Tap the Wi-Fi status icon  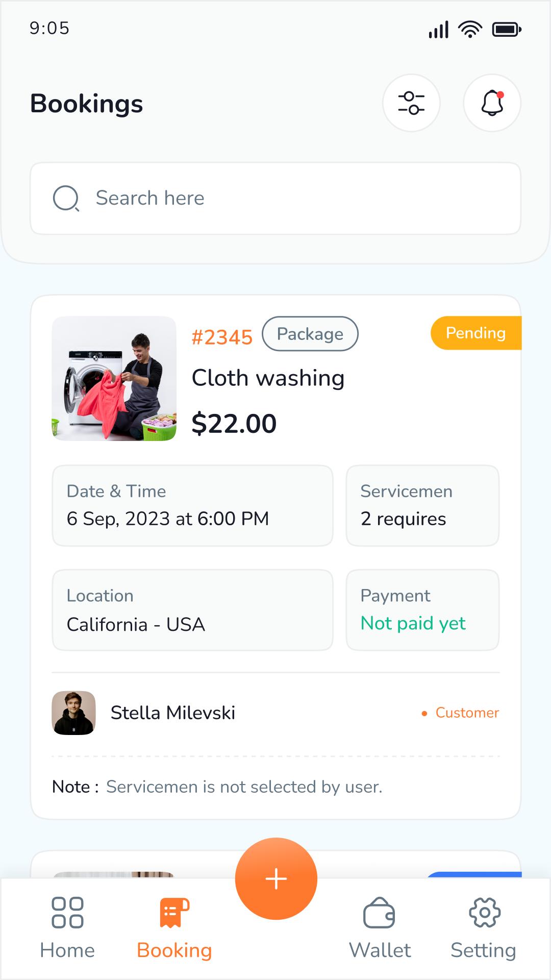pos(470,30)
